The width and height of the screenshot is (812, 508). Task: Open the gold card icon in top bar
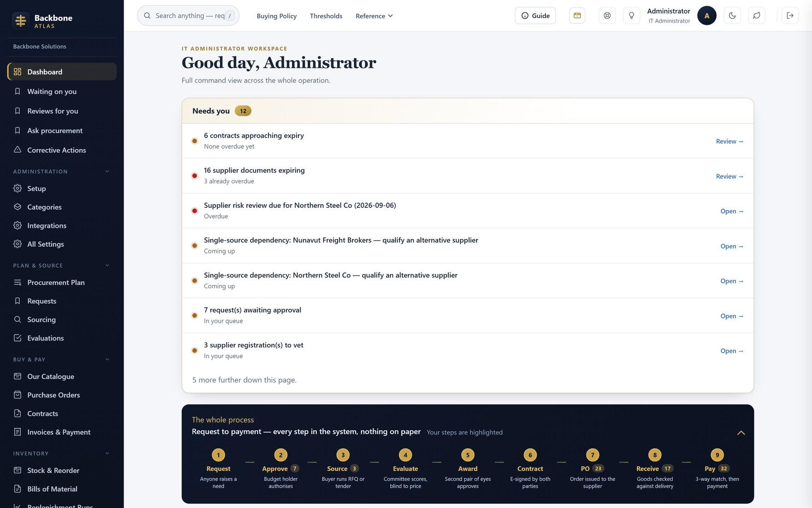[577, 16]
